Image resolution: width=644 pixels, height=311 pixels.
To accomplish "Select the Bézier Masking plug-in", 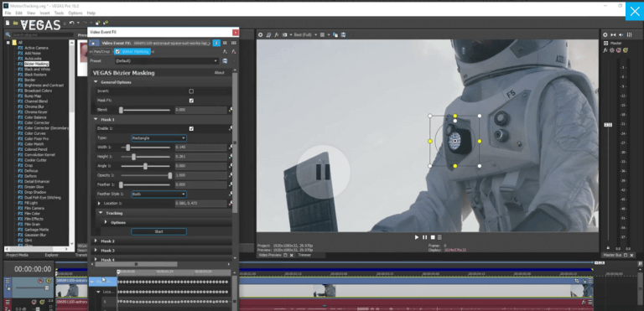I will pos(37,64).
